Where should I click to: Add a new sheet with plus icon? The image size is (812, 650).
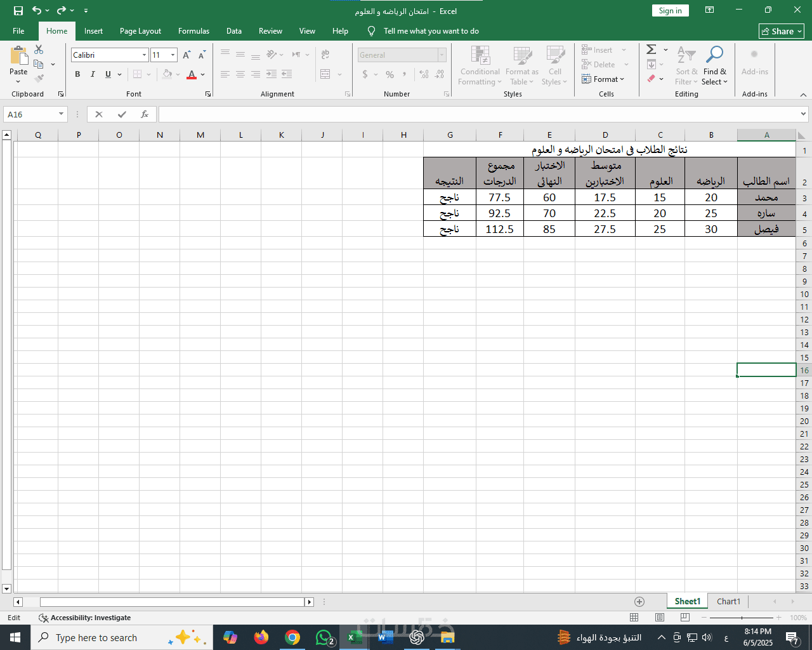[639, 602]
